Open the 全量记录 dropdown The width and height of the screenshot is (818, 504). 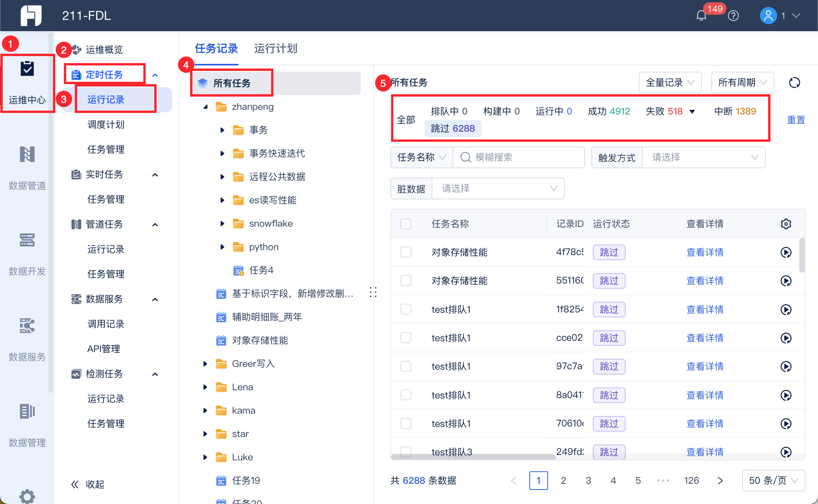click(x=670, y=83)
